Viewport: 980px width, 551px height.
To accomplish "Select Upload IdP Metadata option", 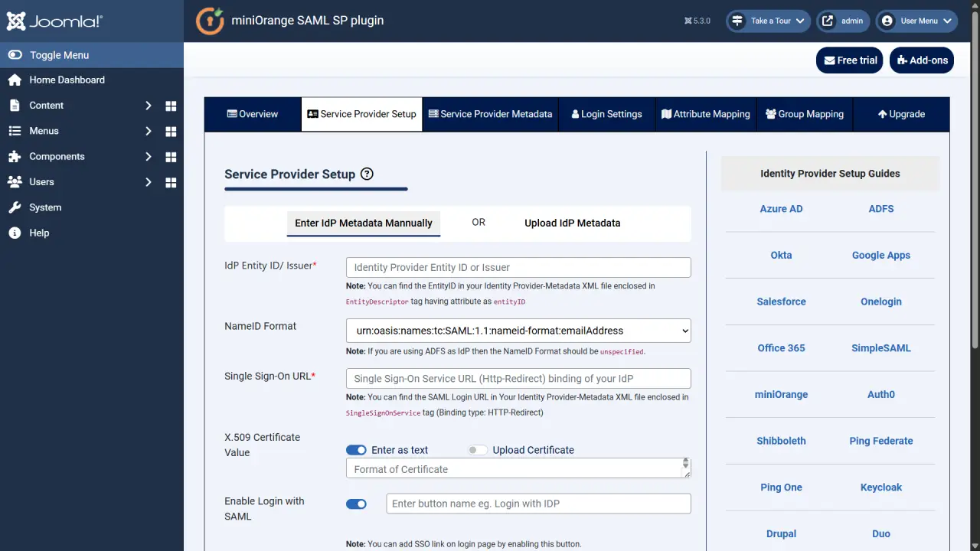I will click(573, 223).
